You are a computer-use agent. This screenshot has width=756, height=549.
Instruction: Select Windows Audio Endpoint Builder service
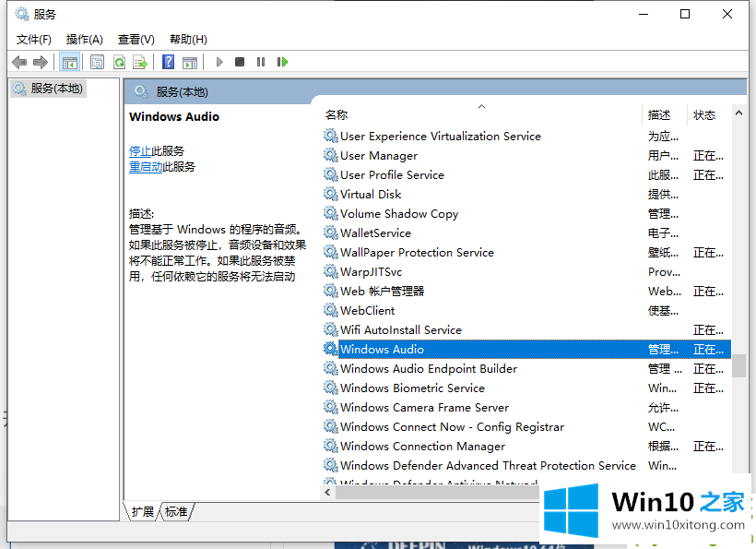click(527, 369)
